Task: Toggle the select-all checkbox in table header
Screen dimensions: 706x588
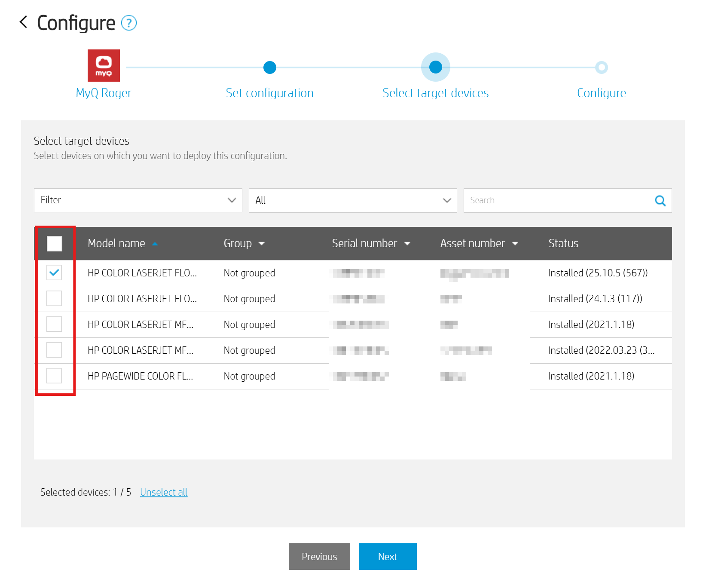Action: pos(55,244)
